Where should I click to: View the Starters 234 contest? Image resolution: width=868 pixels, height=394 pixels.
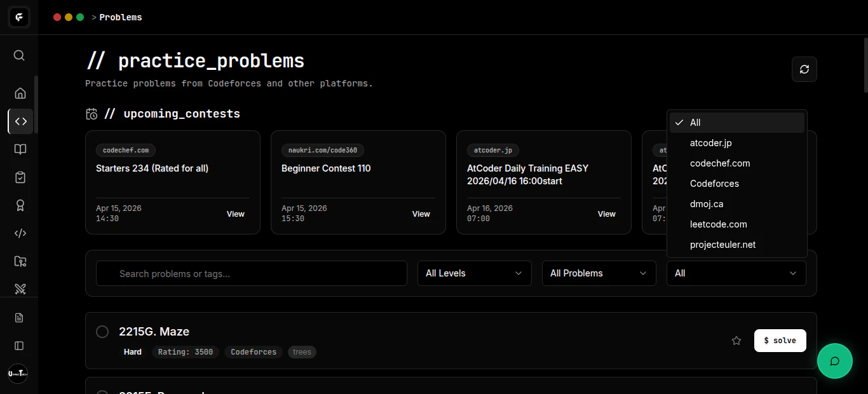coord(235,214)
